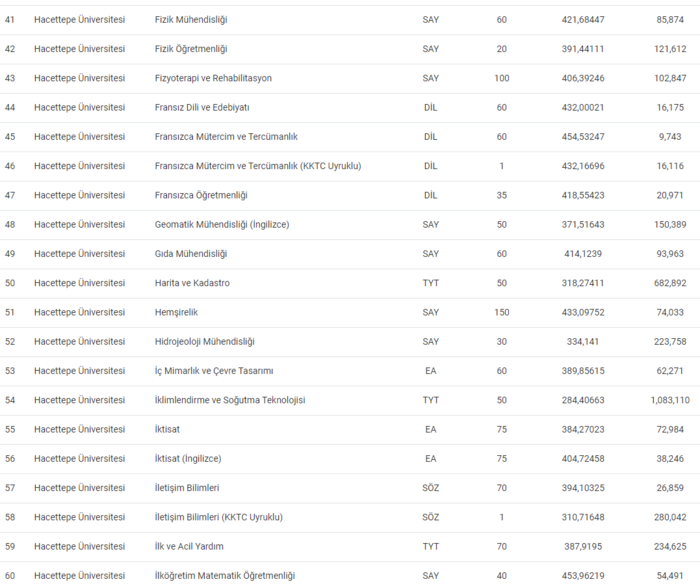Click the Fizik Öğretmenliği program name
This screenshot has width=700, height=586.
point(192,49)
